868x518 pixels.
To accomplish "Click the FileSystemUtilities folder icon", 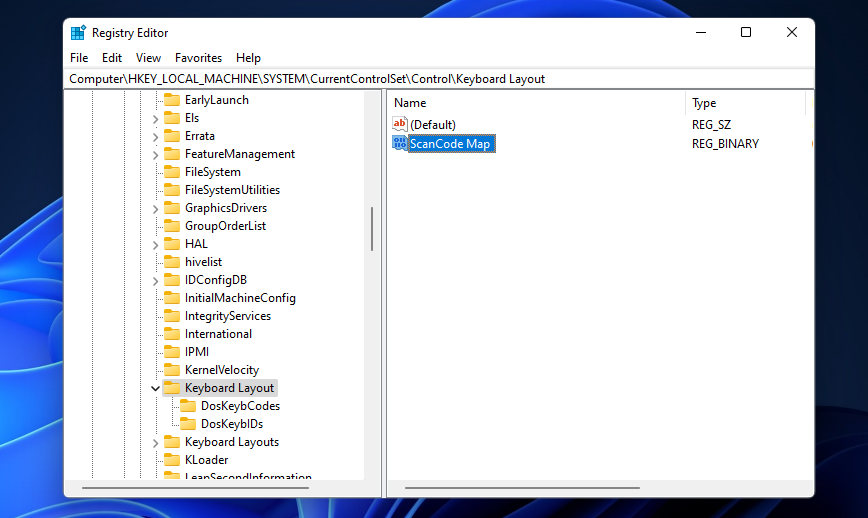I will (x=172, y=190).
